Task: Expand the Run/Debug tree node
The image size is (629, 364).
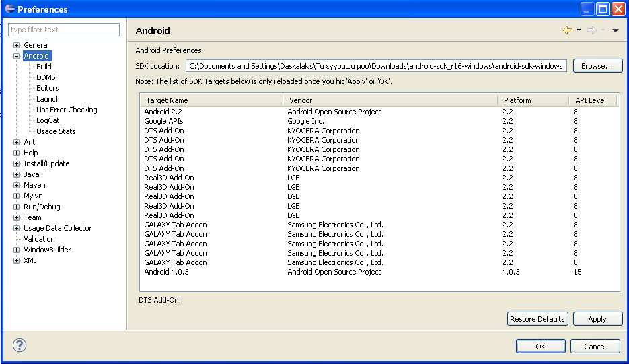Action: pyautogui.click(x=16, y=207)
